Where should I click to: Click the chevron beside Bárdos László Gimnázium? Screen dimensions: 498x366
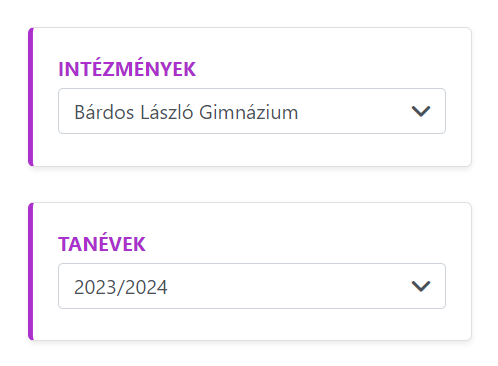click(421, 111)
